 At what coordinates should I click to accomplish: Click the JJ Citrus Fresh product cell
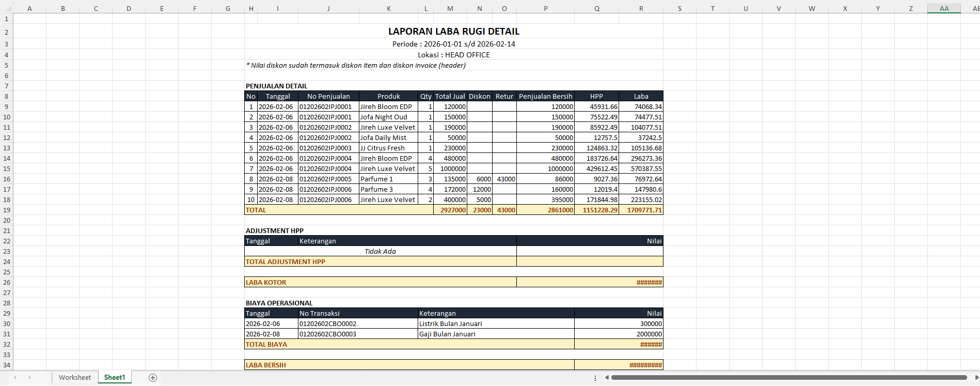coord(389,148)
